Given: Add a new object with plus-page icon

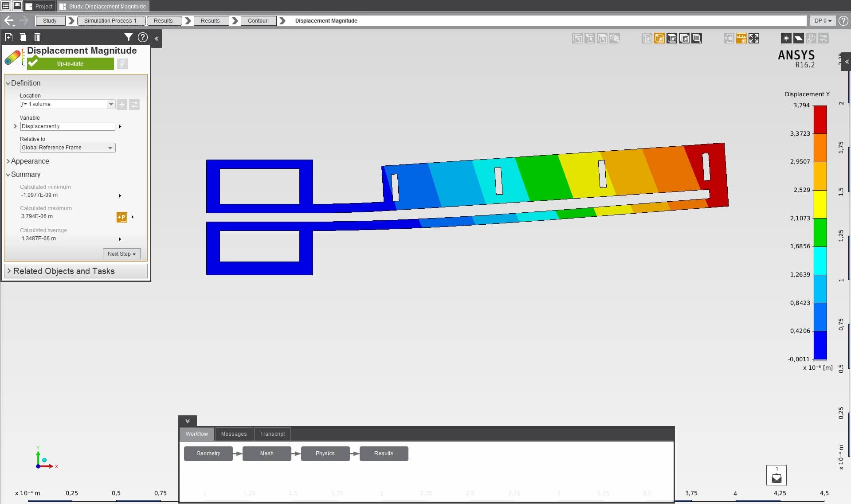Looking at the screenshot, I should [9, 37].
